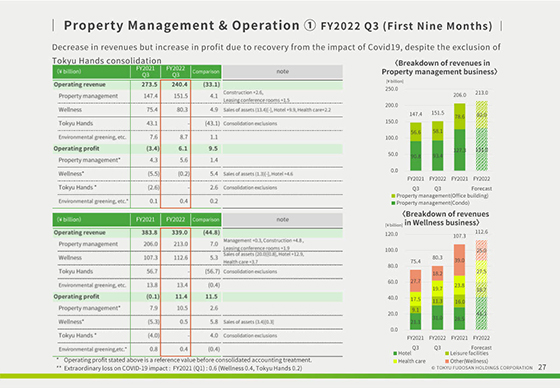Viewport: 560px width, 388px height.
Task: Select the 13.8 Environmental greening cell
Action: [152, 285]
